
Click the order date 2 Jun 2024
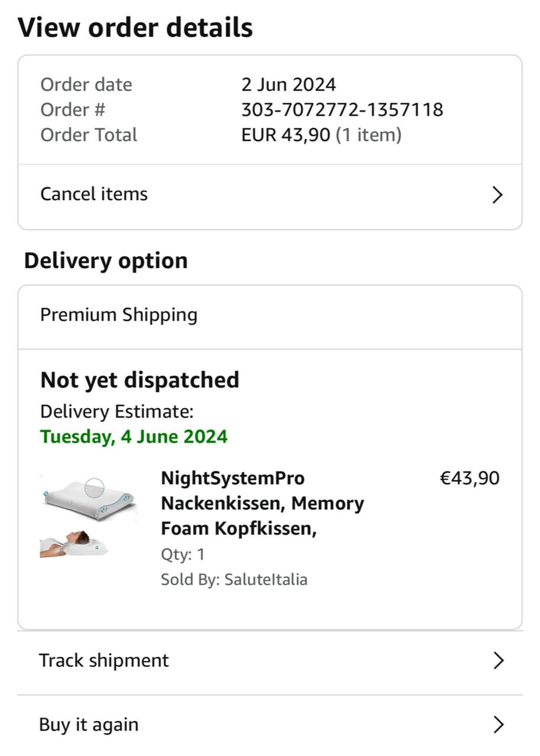288,84
